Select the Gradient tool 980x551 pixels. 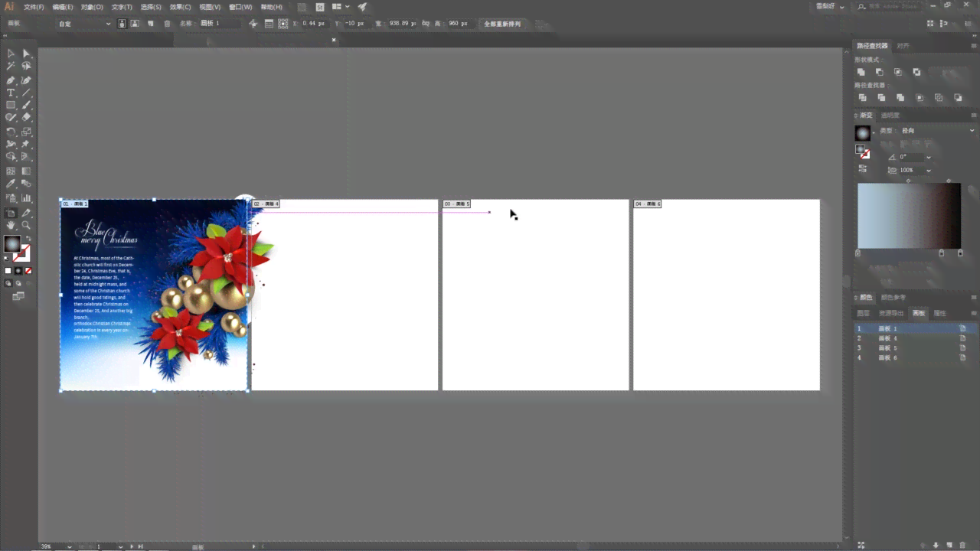pyautogui.click(x=26, y=171)
